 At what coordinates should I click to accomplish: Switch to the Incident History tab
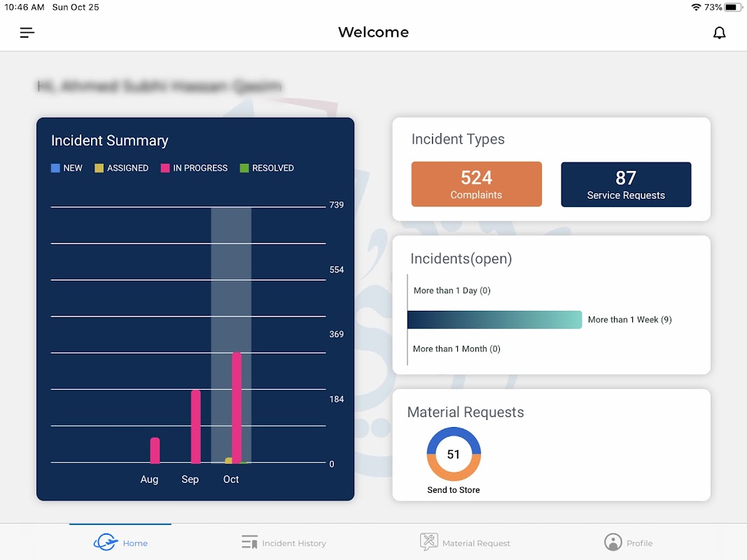pos(293,543)
